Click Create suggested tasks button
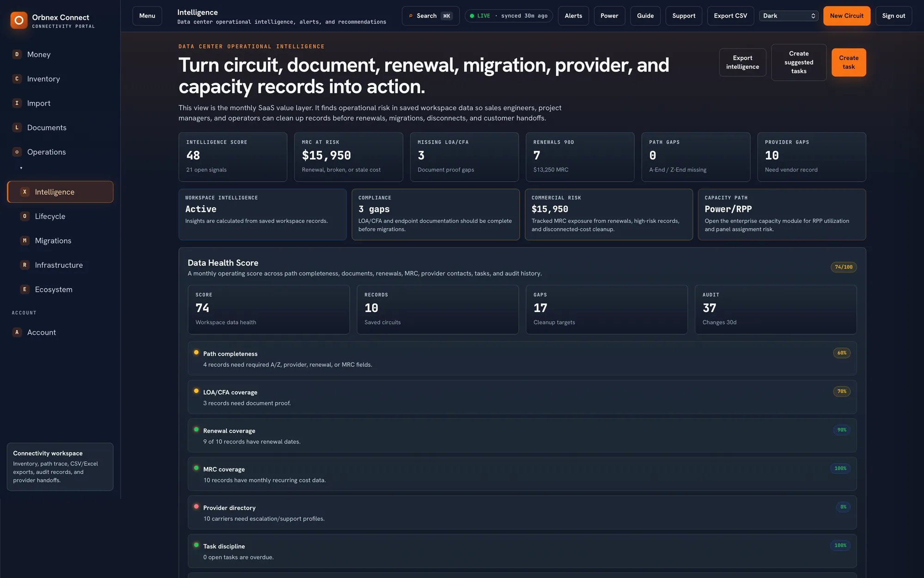Viewport: 924px width, 578px height. (799, 62)
